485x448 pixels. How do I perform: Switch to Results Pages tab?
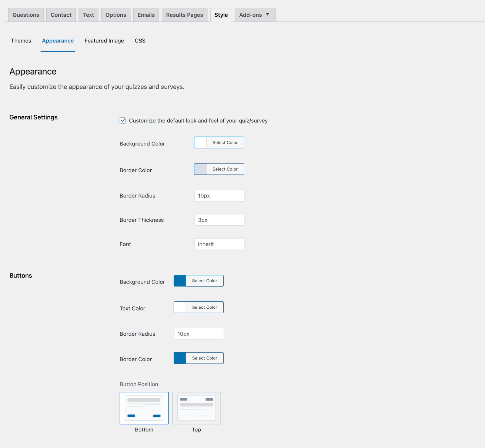(x=185, y=15)
